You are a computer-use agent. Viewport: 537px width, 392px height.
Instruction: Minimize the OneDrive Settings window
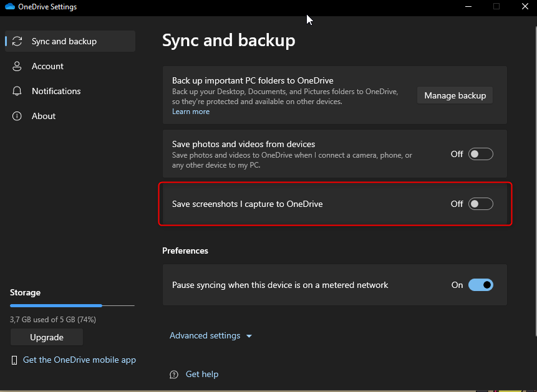click(468, 6)
